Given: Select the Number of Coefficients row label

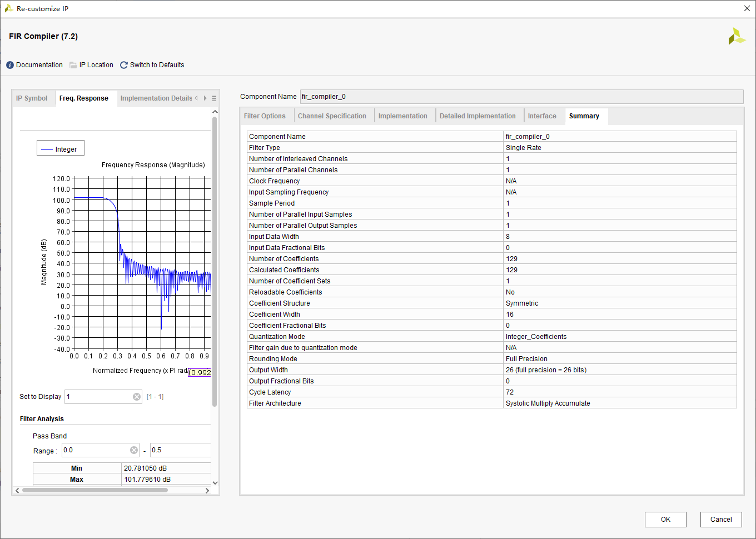Looking at the screenshot, I should coord(284,259).
